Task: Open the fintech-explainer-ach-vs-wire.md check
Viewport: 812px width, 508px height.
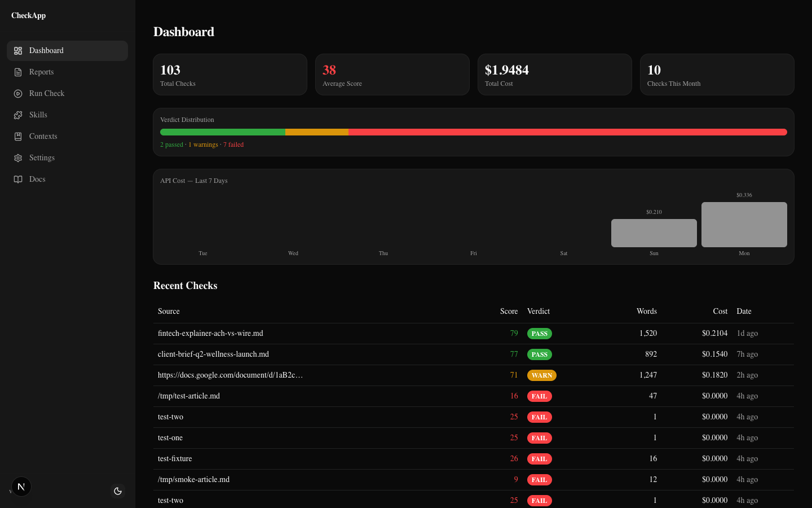Action: pyautogui.click(x=210, y=334)
